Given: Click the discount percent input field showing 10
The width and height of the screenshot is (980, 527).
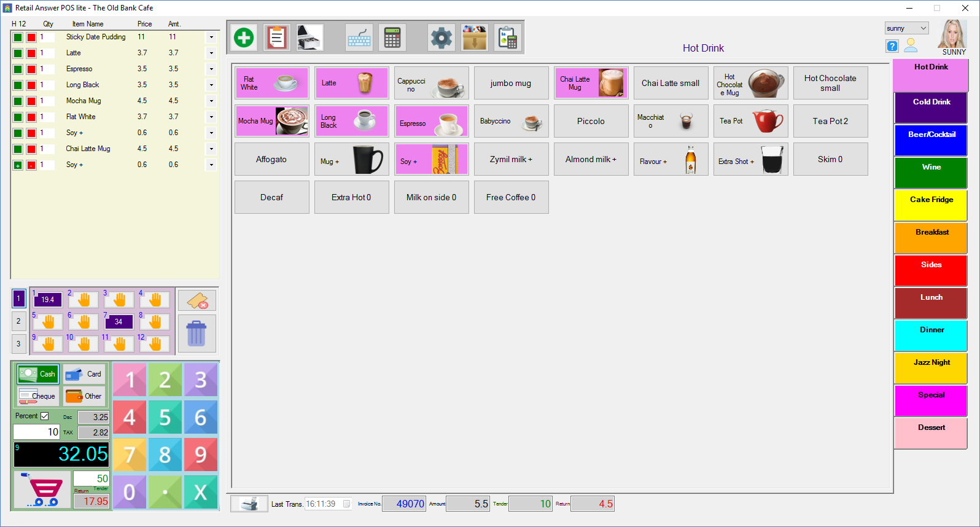Looking at the screenshot, I should [37, 432].
